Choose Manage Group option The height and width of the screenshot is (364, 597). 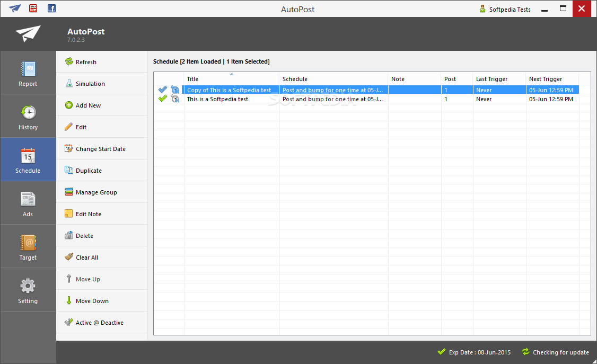coord(102,192)
